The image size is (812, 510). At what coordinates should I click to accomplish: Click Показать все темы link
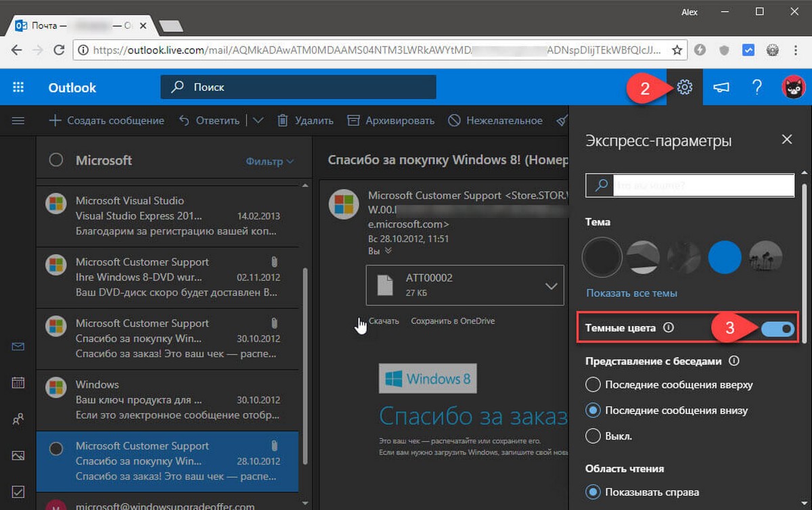[x=632, y=294]
